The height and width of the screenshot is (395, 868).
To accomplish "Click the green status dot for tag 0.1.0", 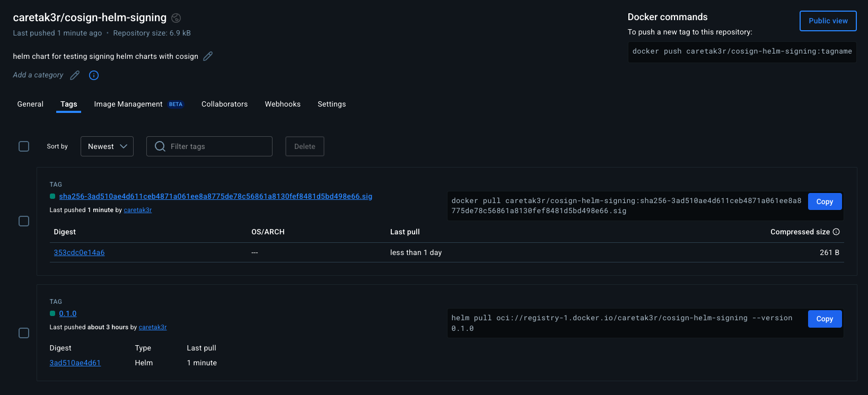I will [x=52, y=313].
